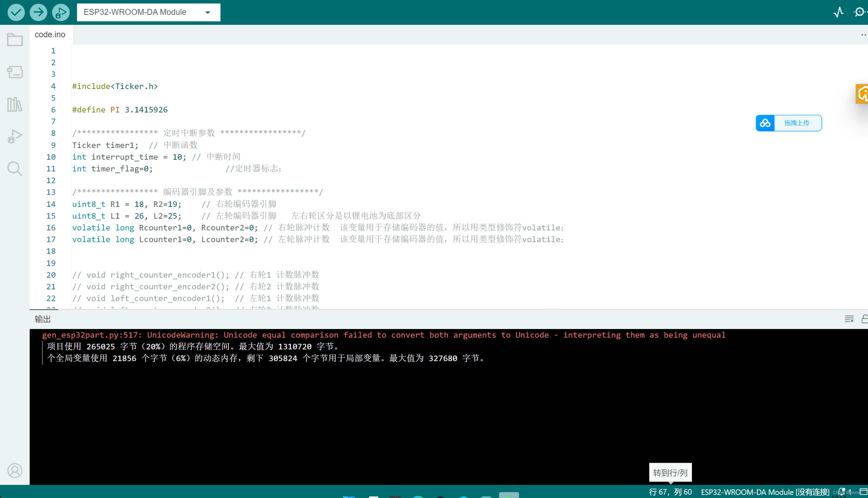Verify the sketch with the checkmark button

click(x=16, y=12)
